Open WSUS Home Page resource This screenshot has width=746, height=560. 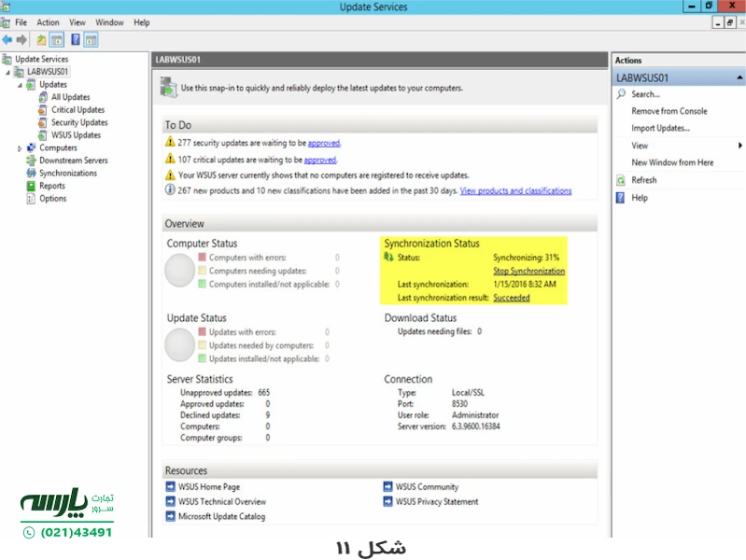click(x=209, y=486)
